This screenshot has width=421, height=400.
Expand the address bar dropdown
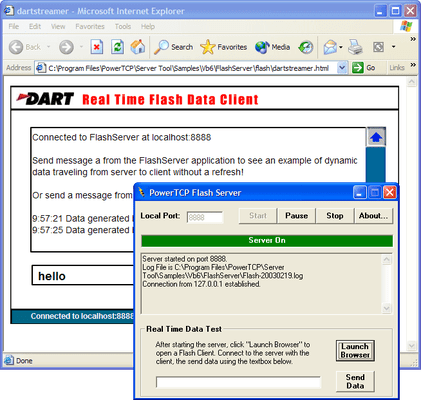coord(342,68)
